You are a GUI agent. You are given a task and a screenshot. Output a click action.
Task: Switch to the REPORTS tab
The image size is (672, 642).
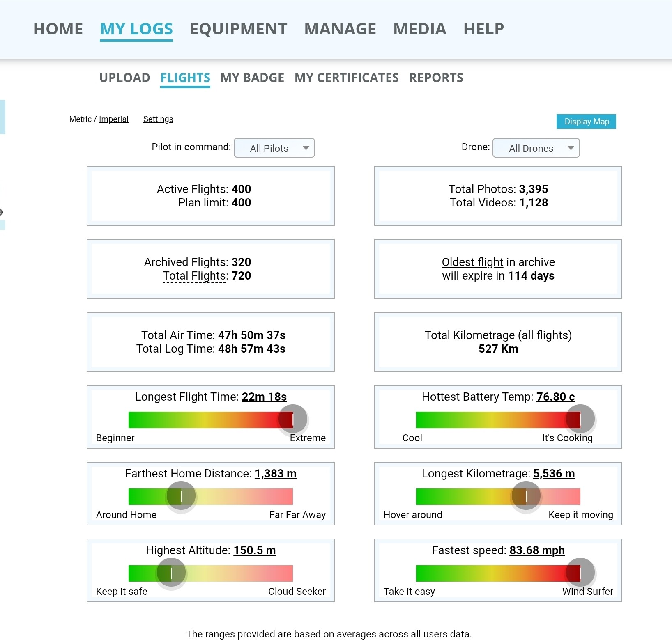[436, 78]
